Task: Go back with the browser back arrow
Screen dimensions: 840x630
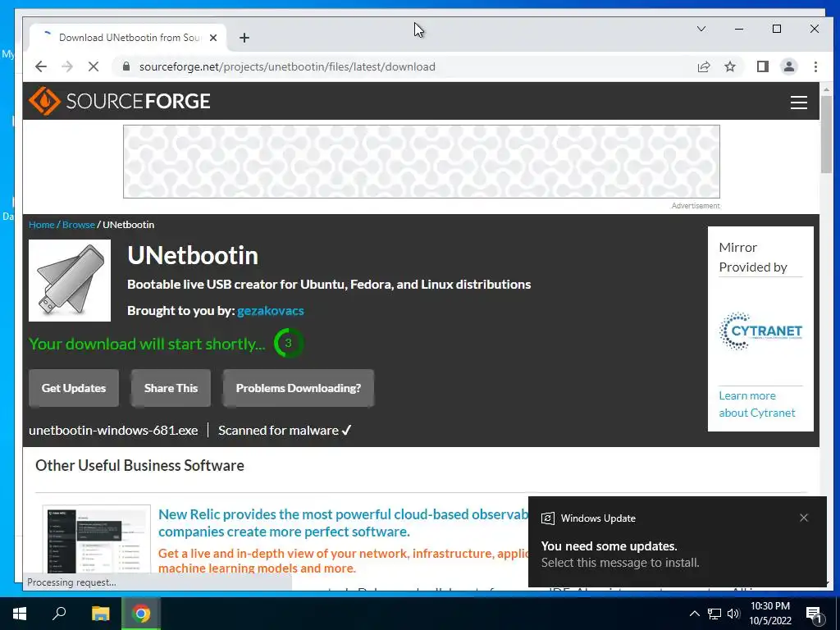Action: pos(41,67)
